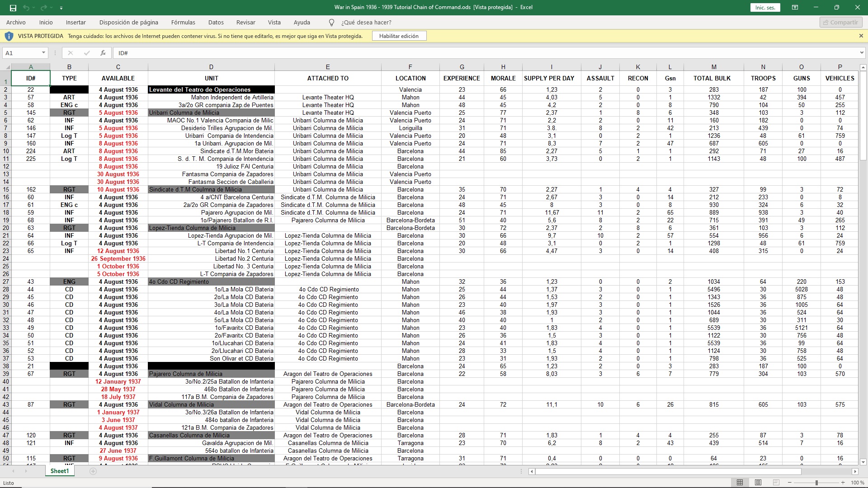The image size is (868, 488).
Task: Open the Ribbon Display Options icon
Action: pyautogui.click(x=795, y=7)
